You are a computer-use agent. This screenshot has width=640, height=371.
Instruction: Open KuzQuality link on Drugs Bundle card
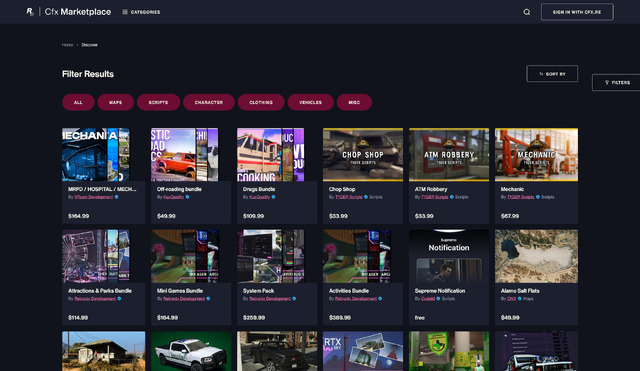(x=260, y=197)
